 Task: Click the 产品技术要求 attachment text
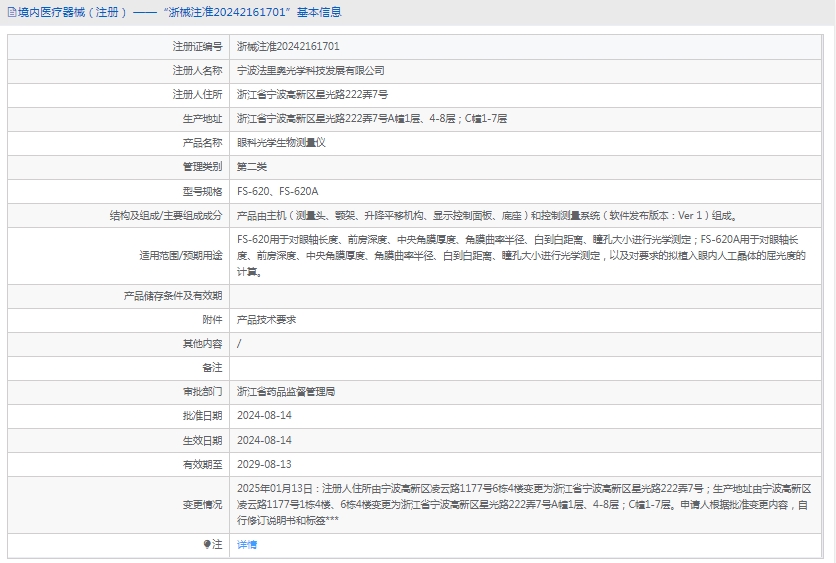266,320
